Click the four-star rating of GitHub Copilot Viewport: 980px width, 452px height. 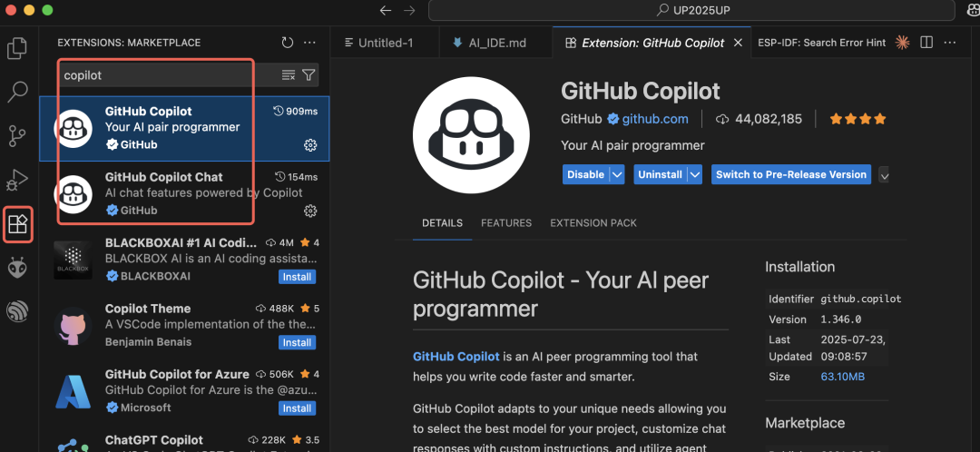[x=857, y=119]
